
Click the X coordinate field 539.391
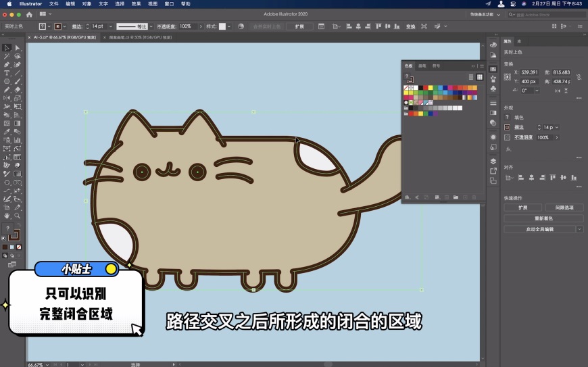coord(529,72)
